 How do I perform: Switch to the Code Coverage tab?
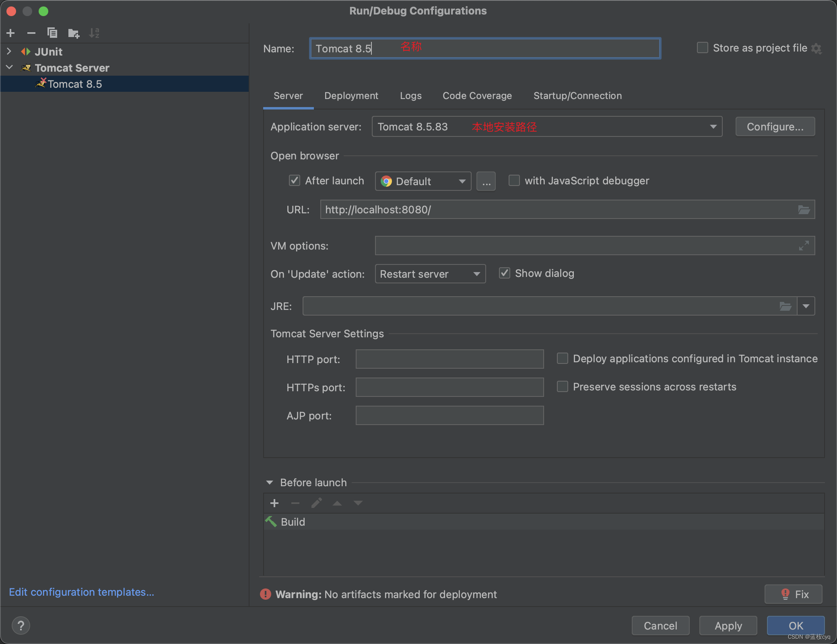(477, 96)
